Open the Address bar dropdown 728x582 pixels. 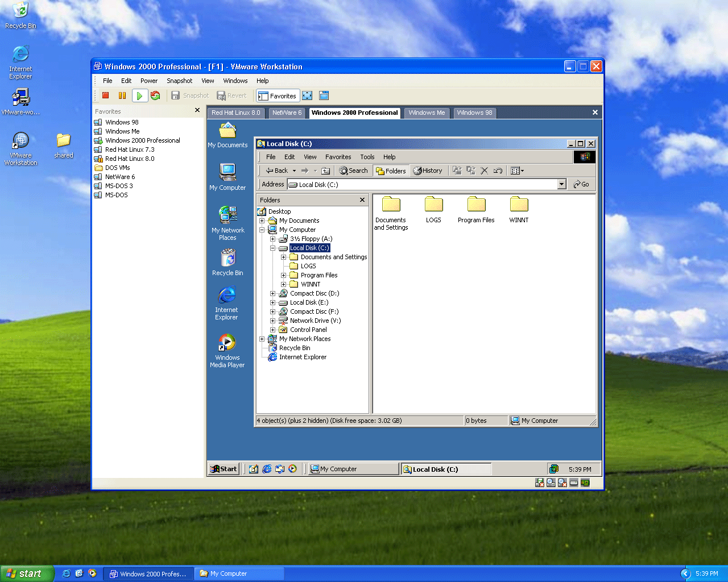[561, 184]
